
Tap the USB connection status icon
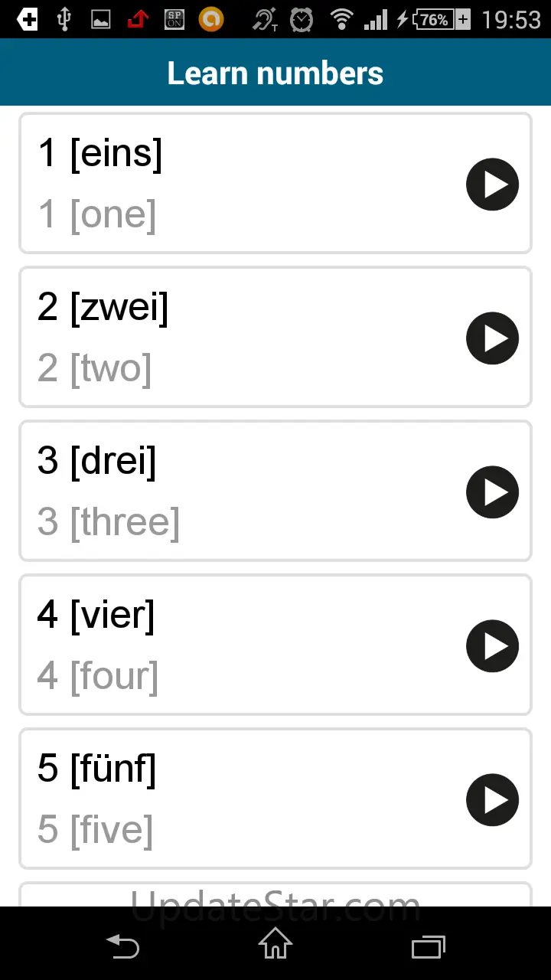[64, 19]
